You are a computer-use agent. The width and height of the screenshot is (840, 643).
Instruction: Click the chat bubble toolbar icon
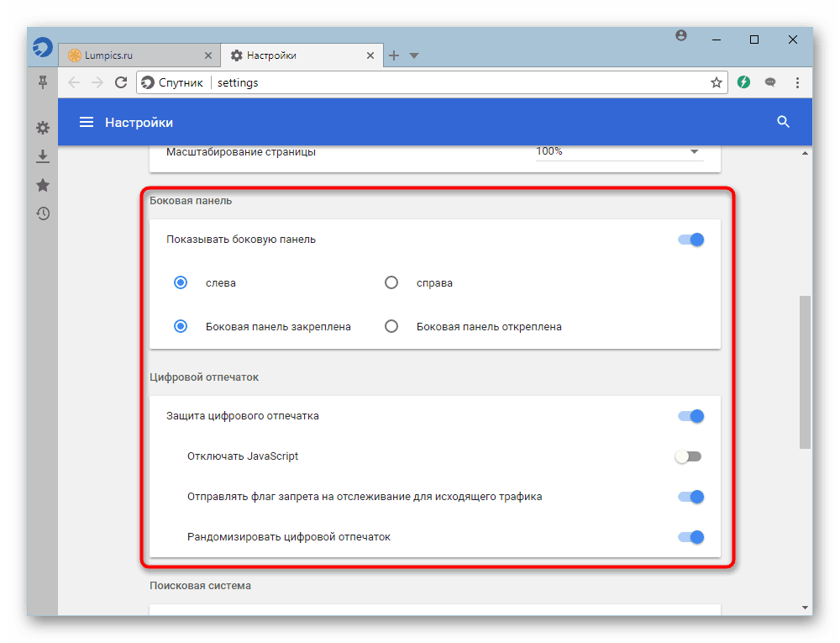point(770,82)
